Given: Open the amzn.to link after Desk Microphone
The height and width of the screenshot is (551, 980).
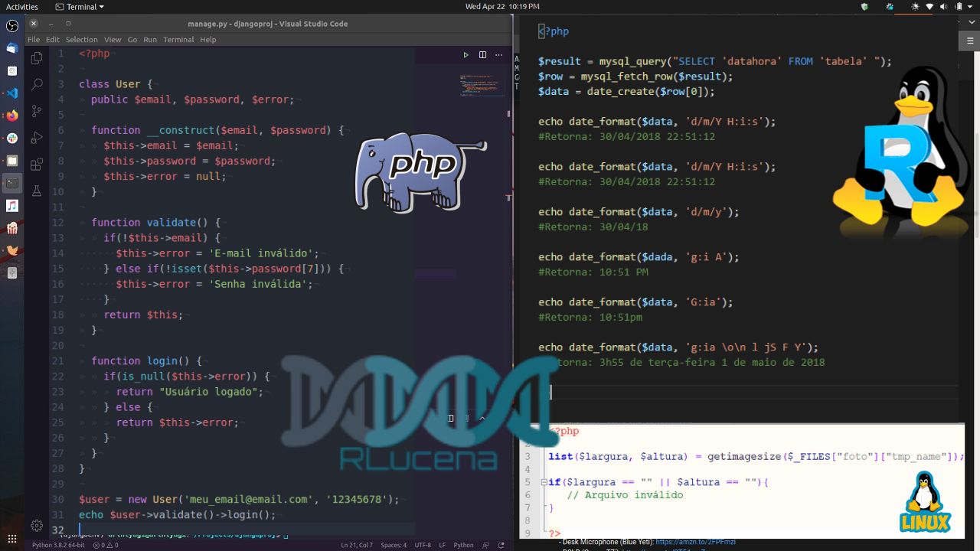Looking at the screenshot, I should point(695,542).
